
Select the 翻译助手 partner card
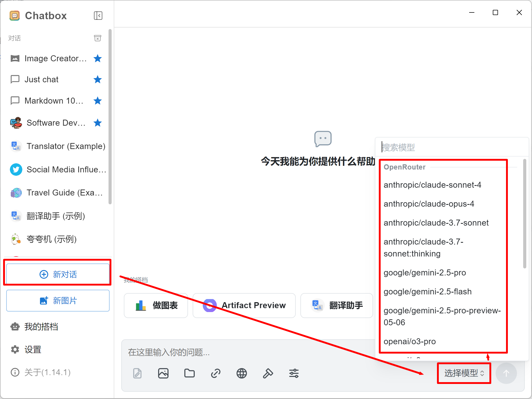[337, 305]
